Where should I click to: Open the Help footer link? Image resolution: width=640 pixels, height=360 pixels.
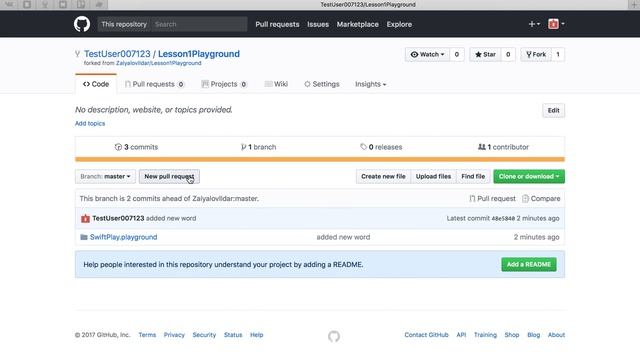click(x=257, y=335)
